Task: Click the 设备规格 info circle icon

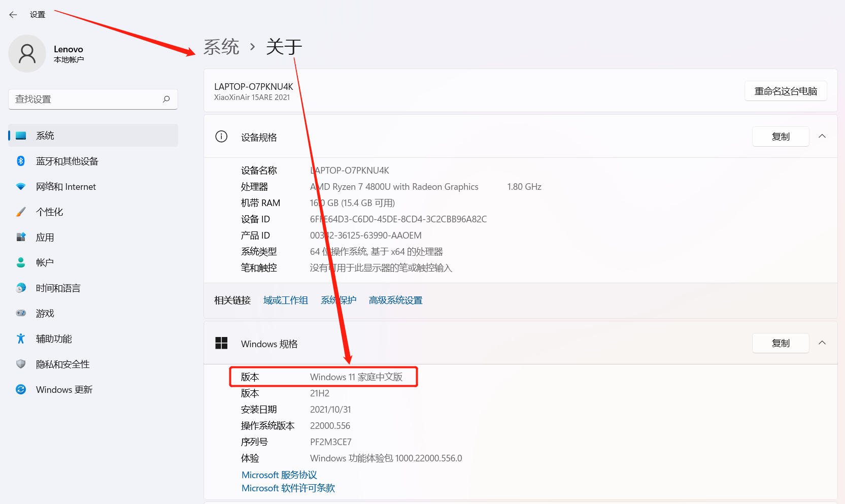Action: point(221,137)
